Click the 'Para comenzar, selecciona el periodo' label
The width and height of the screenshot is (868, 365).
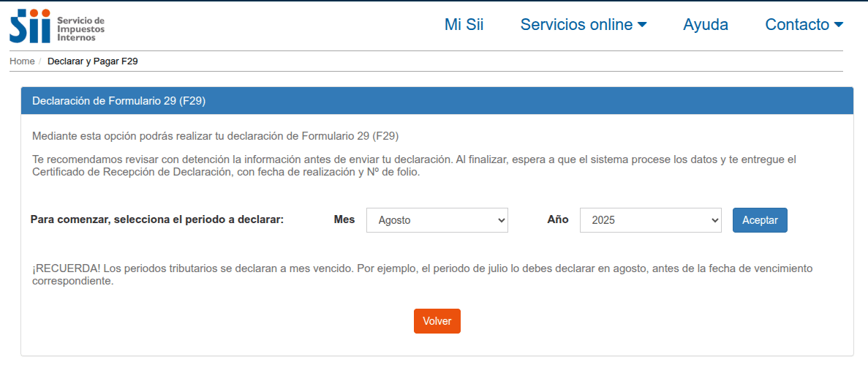click(156, 219)
